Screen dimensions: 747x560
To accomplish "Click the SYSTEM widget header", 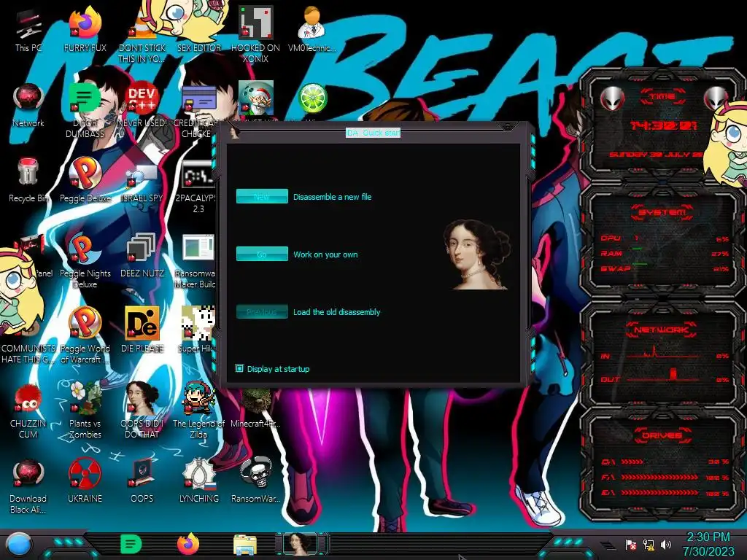I will pyautogui.click(x=662, y=212).
